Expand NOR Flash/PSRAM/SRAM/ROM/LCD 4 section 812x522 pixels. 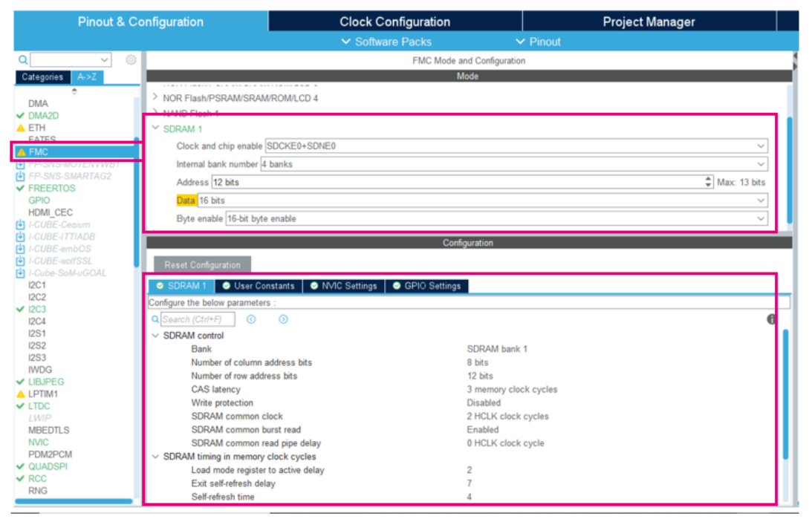[155, 97]
